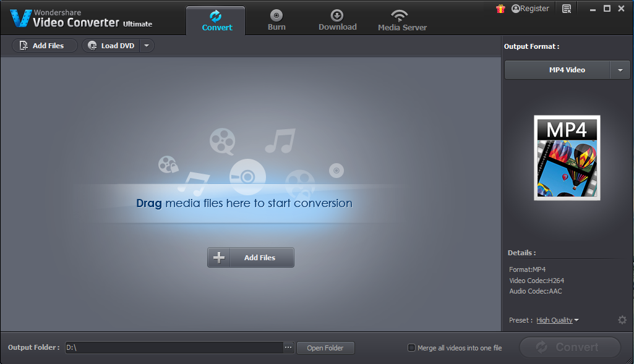This screenshot has height=364, width=634.
Task: Click the Drag media files here area
Action: (244, 203)
